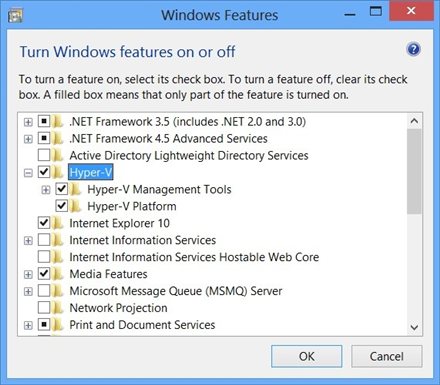Disable the Internet Explorer 10 checkbox

[44, 223]
